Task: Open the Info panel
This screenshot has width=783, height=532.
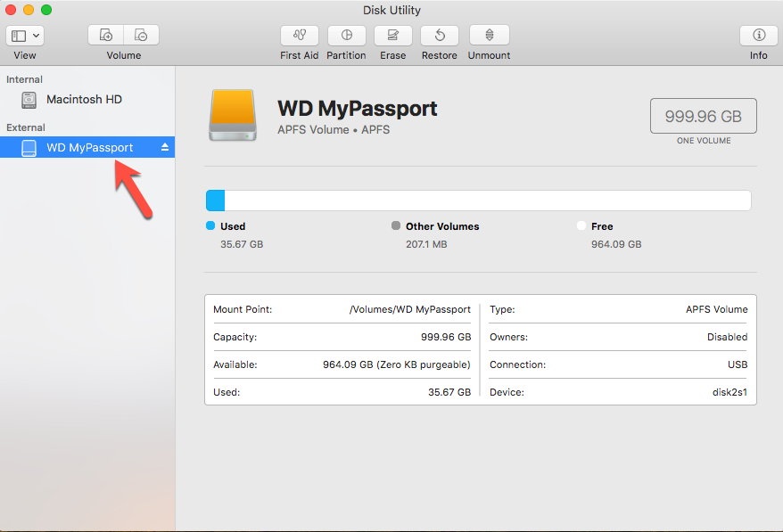Action: click(759, 35)
